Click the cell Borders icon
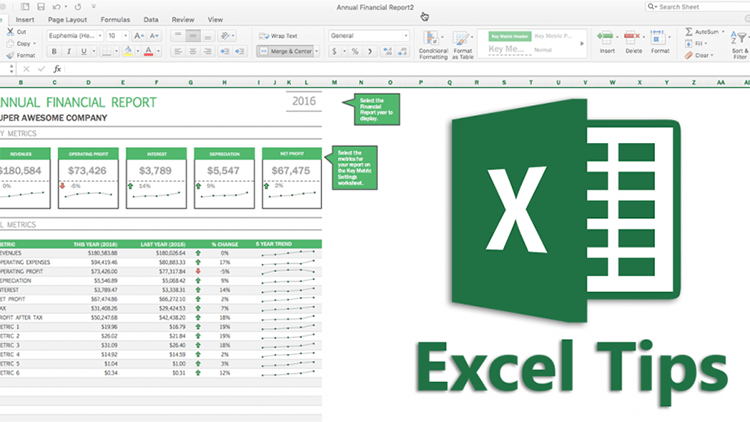Screen dimensions: 750x422 (107, 51)
